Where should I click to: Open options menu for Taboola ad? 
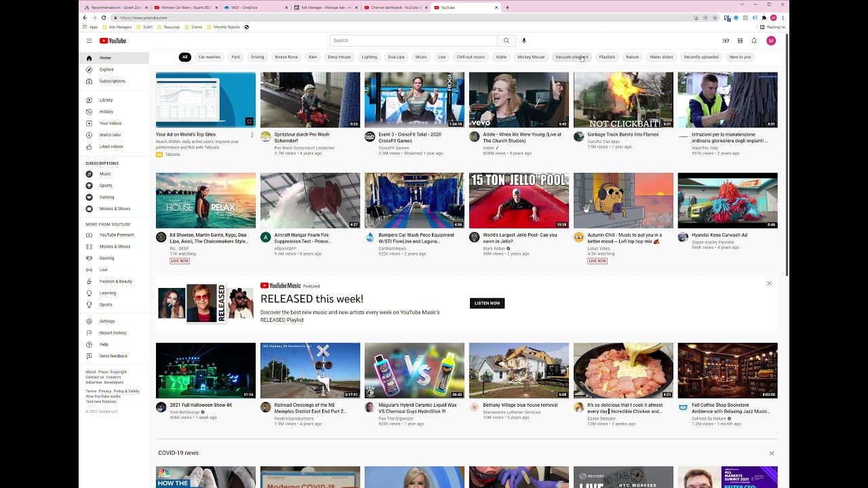pos(252,135)
